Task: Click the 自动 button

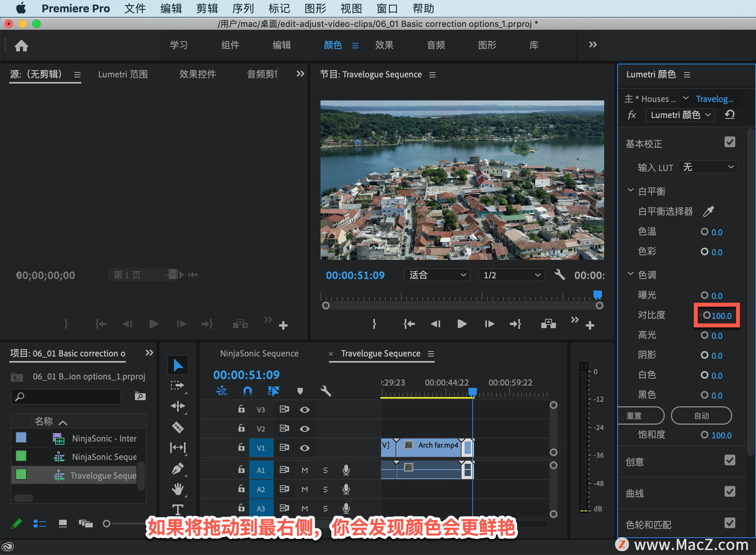Action: tap(701, 416)
